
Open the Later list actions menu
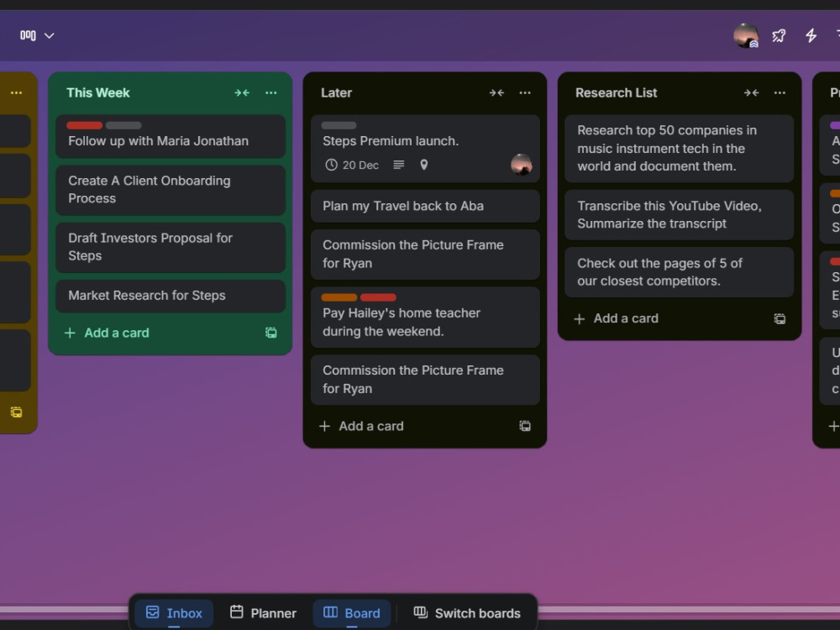(525, 92)
